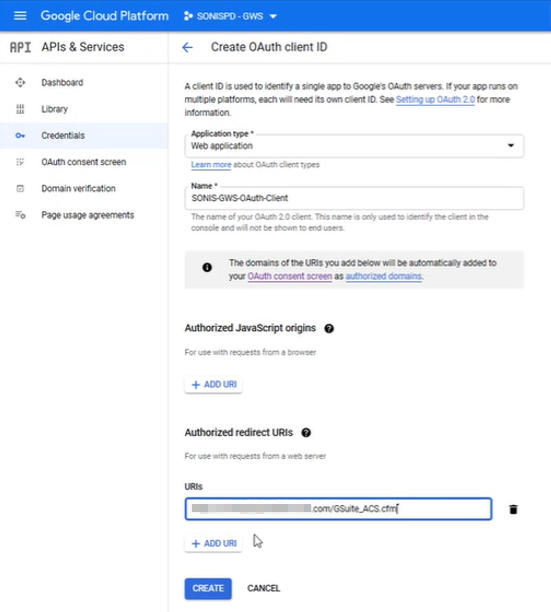This screenshot has height=612, width=551.
Task: Follow the Setting up OAuth 2.0 link
Action: (435, 100)
